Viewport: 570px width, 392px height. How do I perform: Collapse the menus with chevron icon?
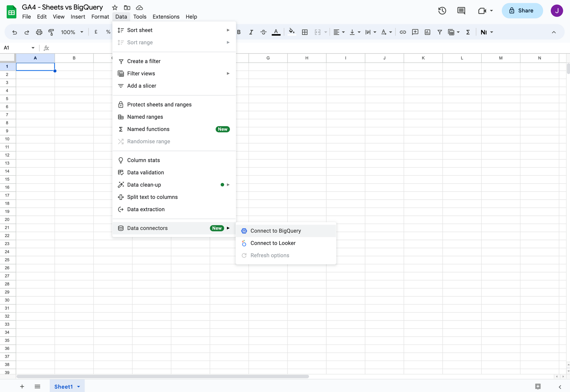point(554,32)
